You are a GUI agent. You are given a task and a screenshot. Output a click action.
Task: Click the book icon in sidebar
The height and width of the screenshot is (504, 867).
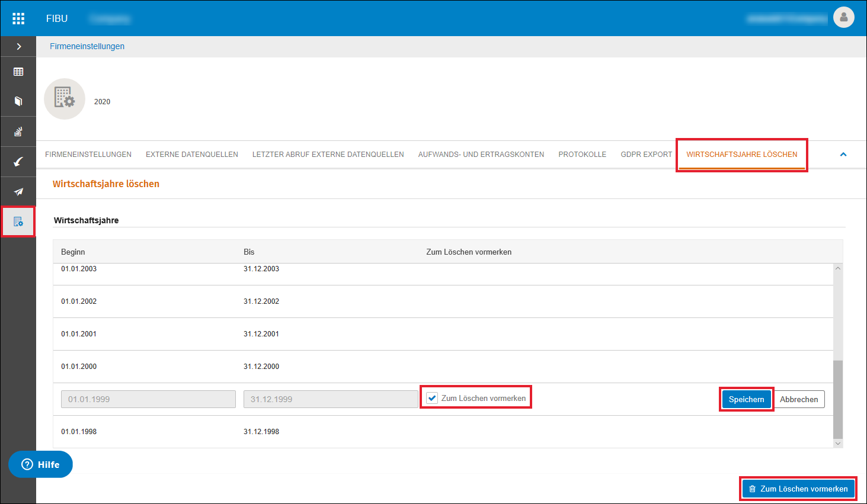click(18, 101)
